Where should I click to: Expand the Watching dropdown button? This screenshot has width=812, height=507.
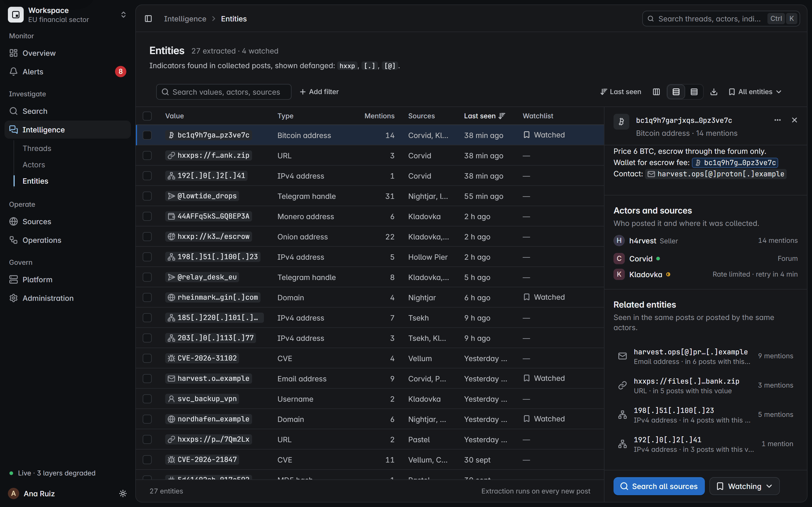[744, 486]
